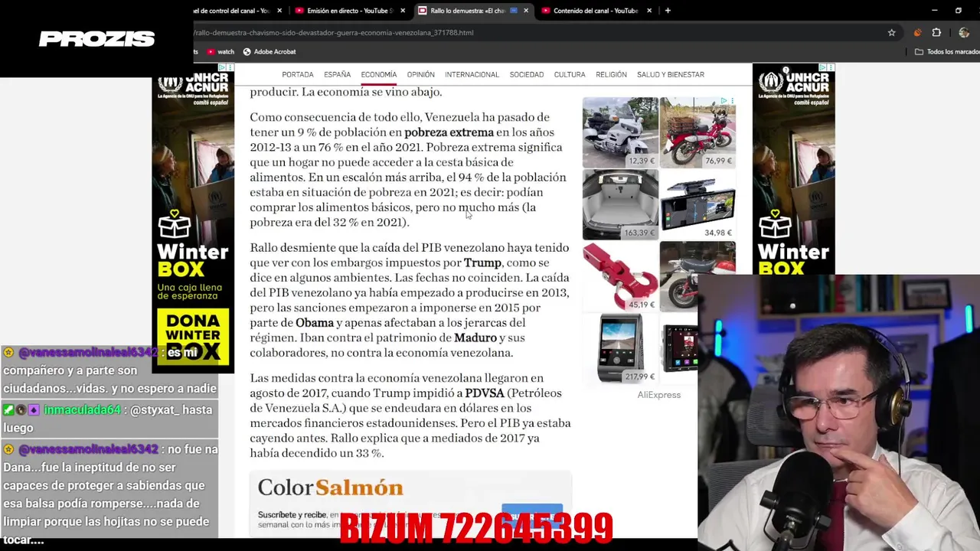This screenshot has width=980, height=551.
Task: Open the red motorcycle ad 76,99 €
Action: tap(697, 132)
